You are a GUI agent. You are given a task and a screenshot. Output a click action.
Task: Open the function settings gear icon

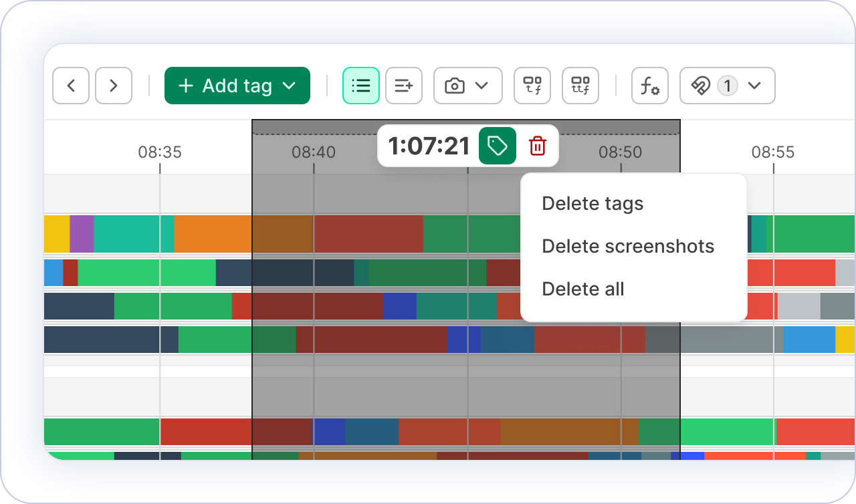click(650, 86)
